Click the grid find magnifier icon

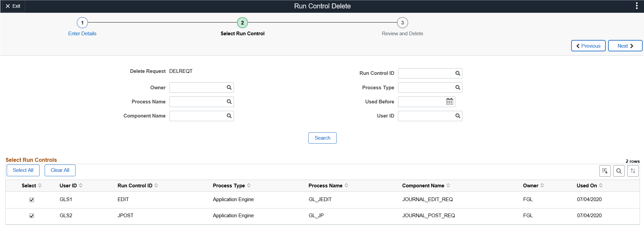coord(619,171)
